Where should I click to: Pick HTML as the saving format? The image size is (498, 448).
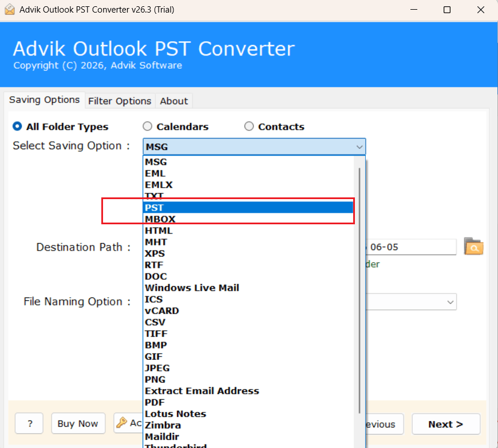248,231
